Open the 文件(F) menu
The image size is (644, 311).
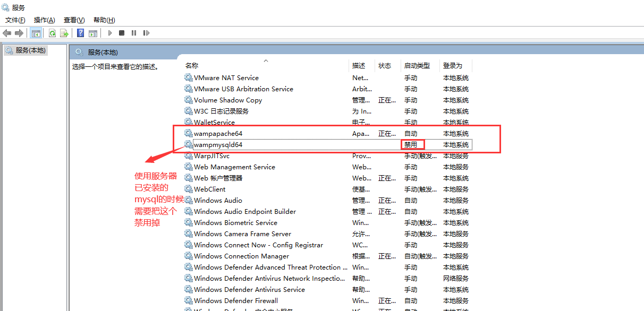15,20
